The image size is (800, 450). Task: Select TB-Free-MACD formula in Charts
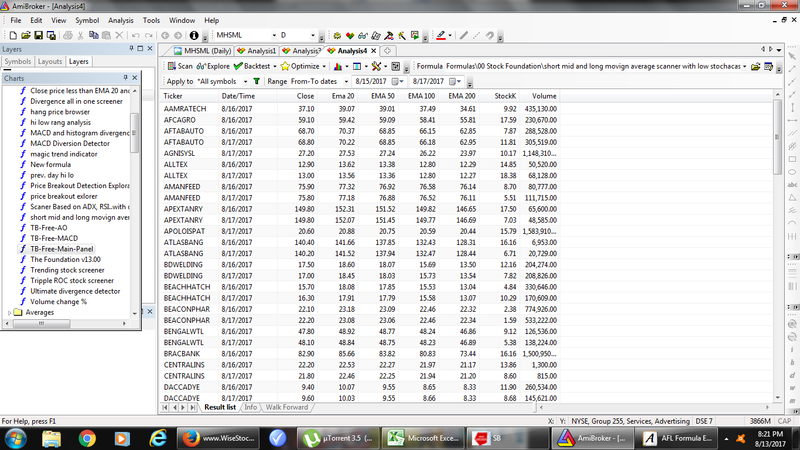click(x=54, y=238)
